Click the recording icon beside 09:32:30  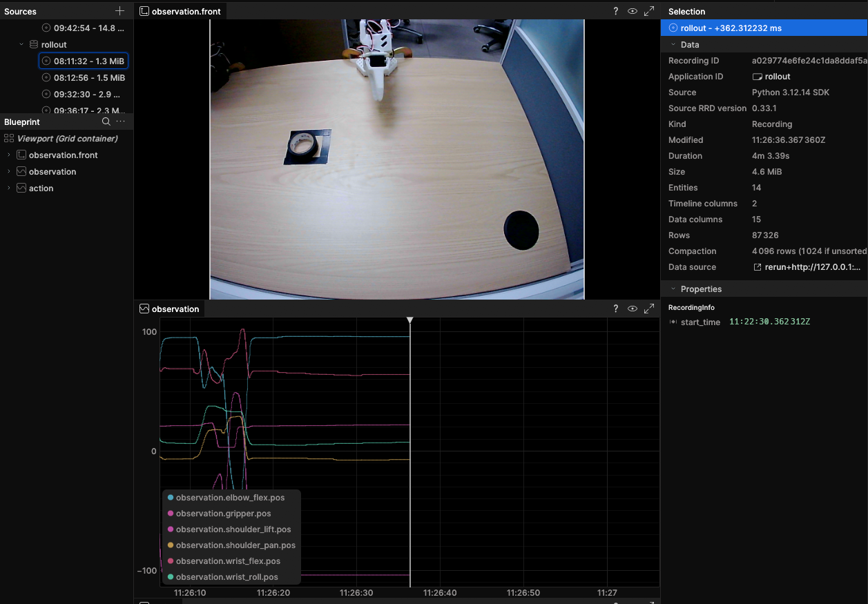pos(46,94)
